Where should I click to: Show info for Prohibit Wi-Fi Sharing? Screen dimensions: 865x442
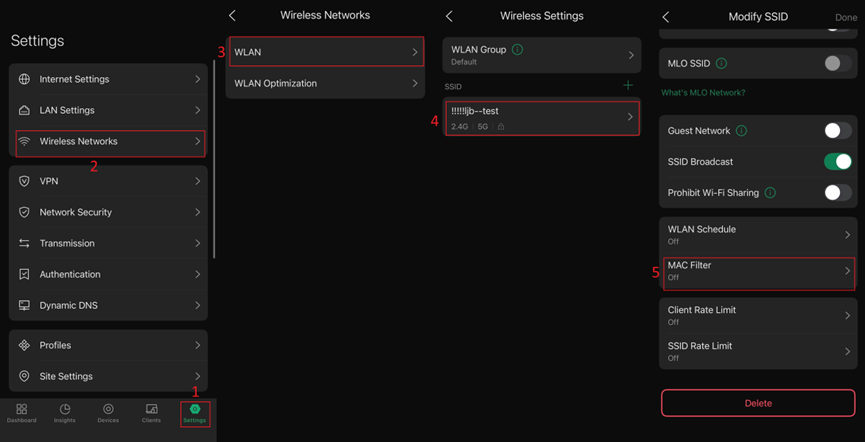click(x=771, y=193)
